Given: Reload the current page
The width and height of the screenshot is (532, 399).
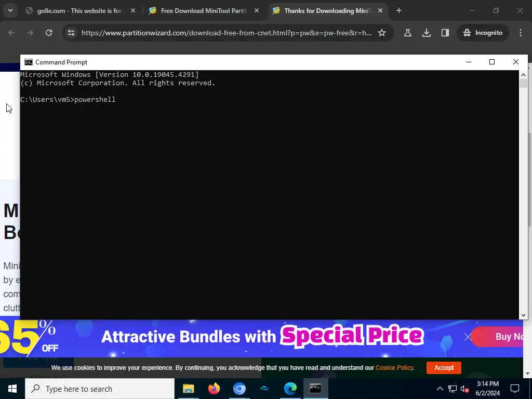Looking at the screenshot, I should 49,33.
